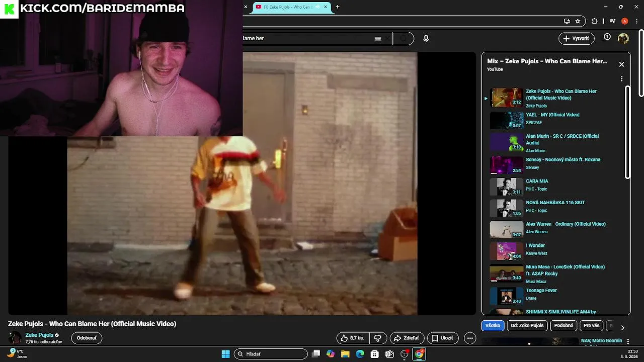Bookmark this page with the star icon

pos(578,21)
